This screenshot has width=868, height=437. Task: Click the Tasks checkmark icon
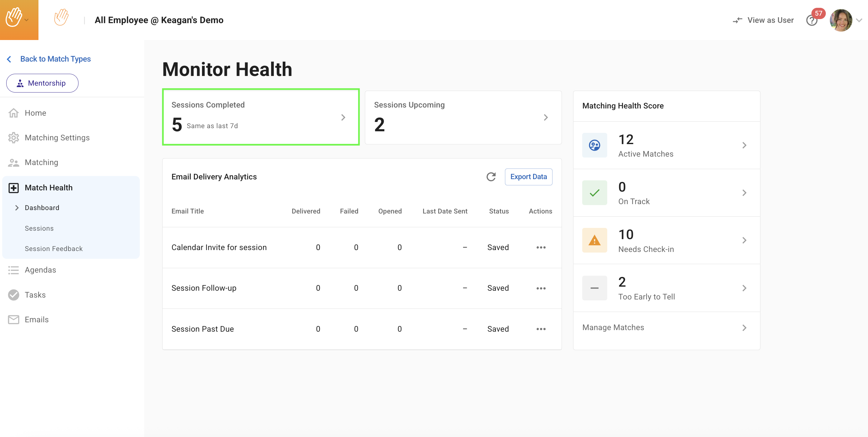13,295
